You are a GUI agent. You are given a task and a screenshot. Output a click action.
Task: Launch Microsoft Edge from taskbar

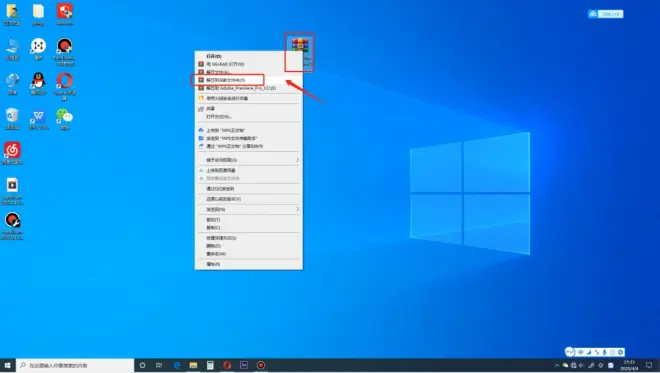[x=177, y=365]
